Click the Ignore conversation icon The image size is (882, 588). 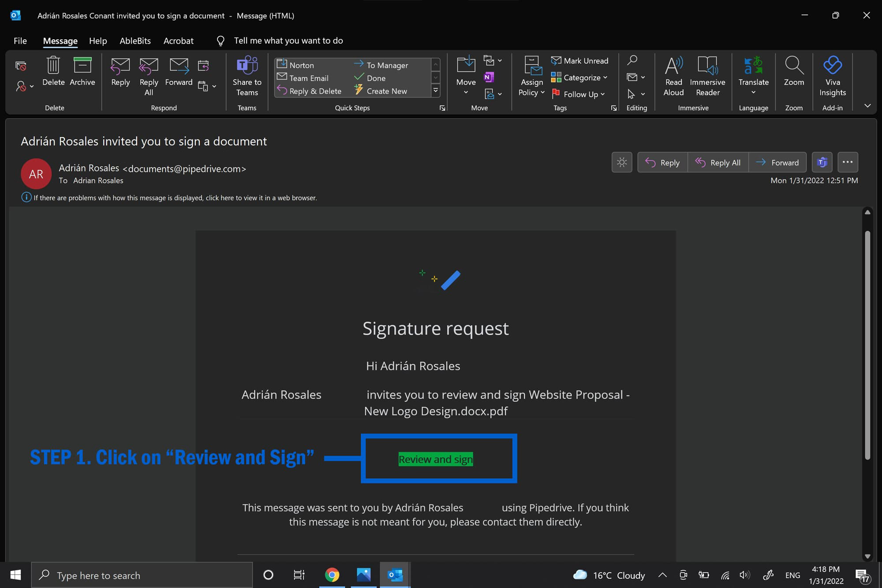(x=21, y=66)
